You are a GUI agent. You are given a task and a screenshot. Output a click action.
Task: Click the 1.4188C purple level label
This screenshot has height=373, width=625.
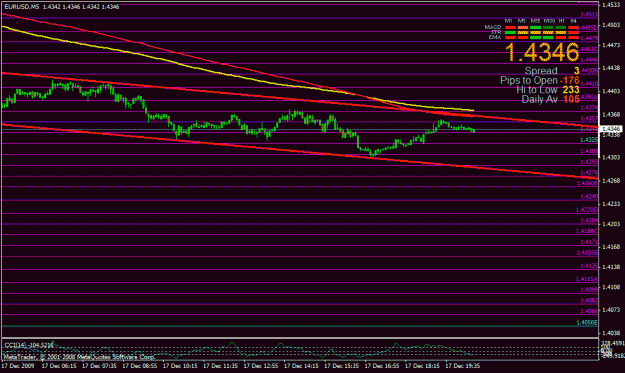pyautogui.click(x=587, y=231)
